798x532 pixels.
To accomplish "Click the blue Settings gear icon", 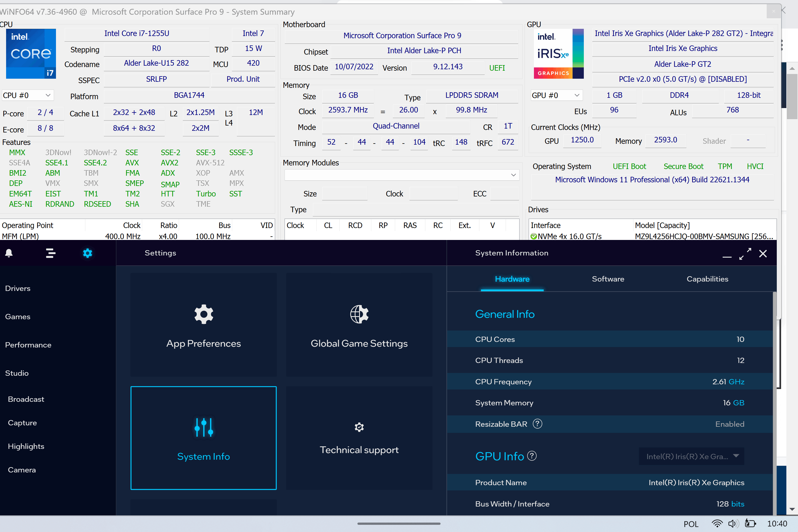I will coord(88,253).
